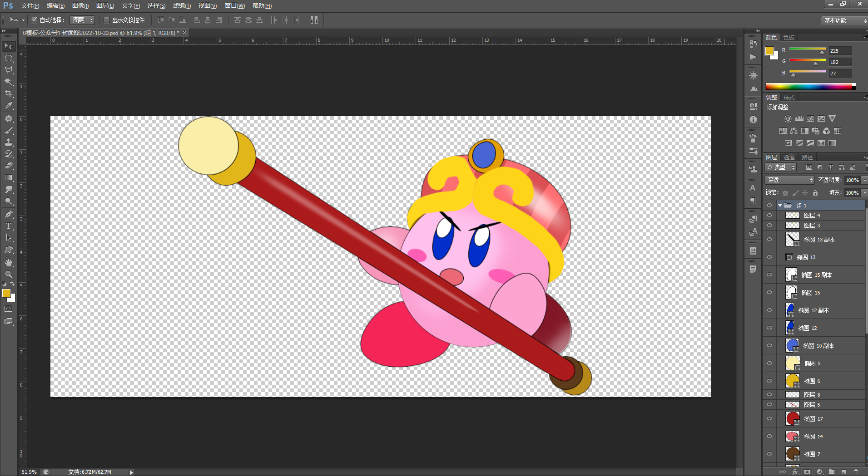Open the Actions panel play icon
Screen dimensions: 868x476
coord(753,57)
